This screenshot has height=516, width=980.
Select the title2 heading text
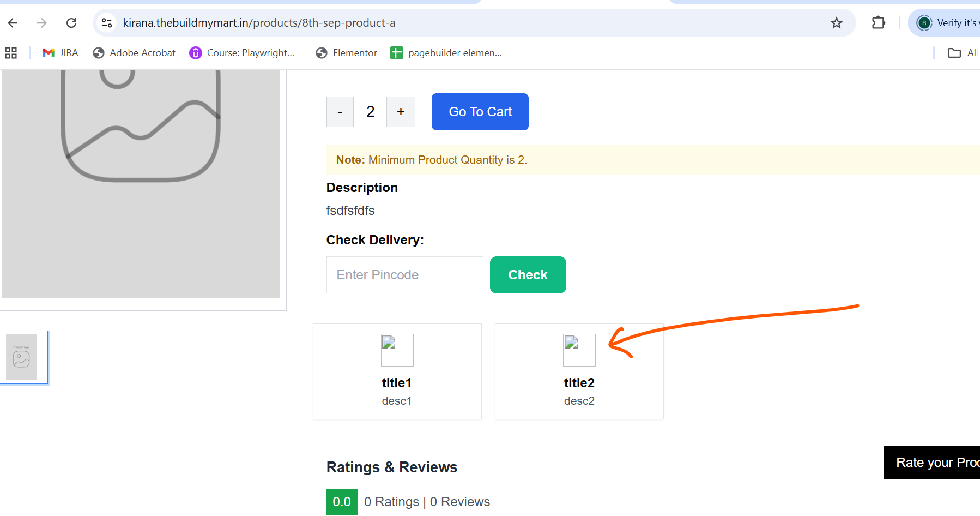tap(579, 383)
